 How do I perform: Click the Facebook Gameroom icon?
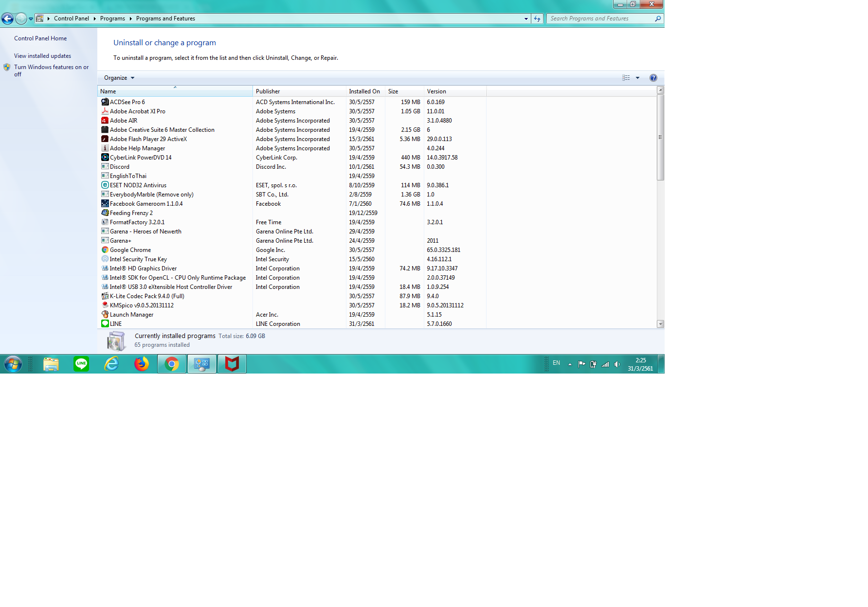point(105,203)
